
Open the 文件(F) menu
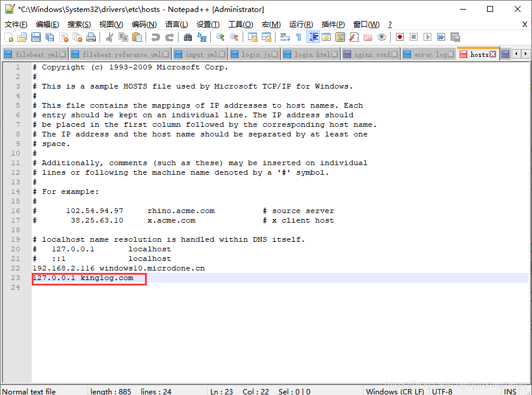tap(16, 25)
